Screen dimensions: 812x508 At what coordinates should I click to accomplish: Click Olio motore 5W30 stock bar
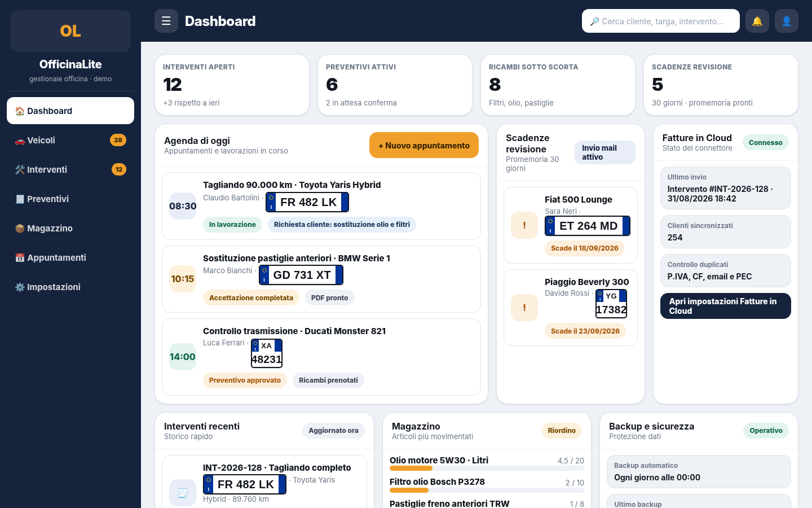tap(487, 468)
